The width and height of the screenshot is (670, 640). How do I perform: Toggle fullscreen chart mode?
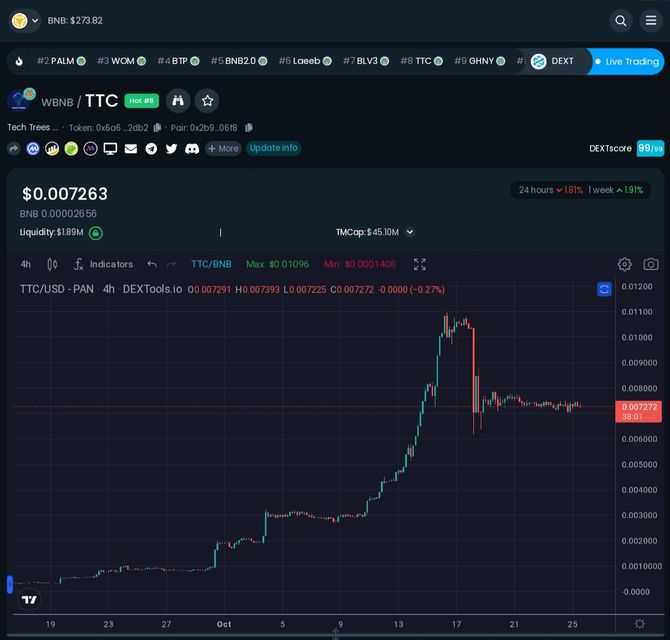(420, 264)
